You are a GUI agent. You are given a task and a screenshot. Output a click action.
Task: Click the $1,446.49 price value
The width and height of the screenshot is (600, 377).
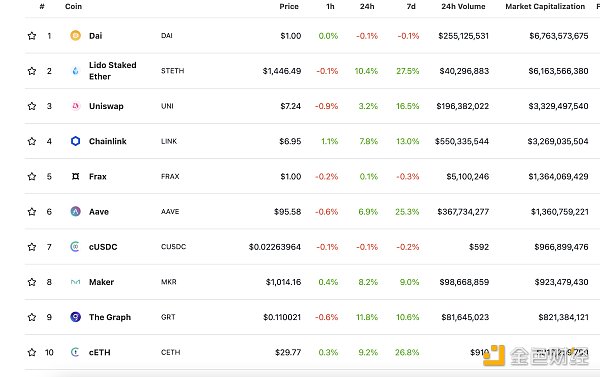click(x=282, y=71)
